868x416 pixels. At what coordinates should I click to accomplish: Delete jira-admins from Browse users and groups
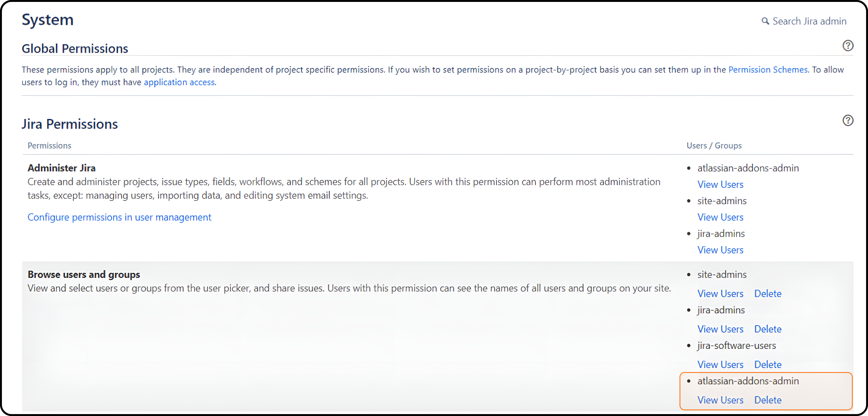click(x=768, y=329)
